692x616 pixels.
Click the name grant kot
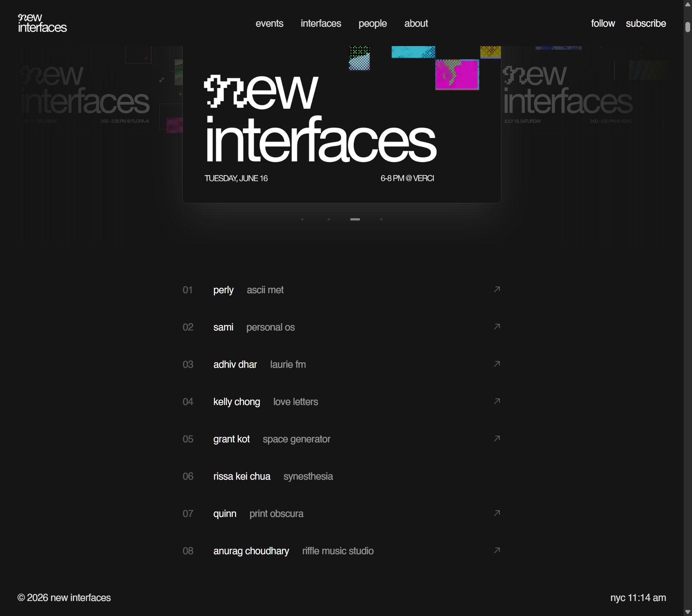click(231, 439)
